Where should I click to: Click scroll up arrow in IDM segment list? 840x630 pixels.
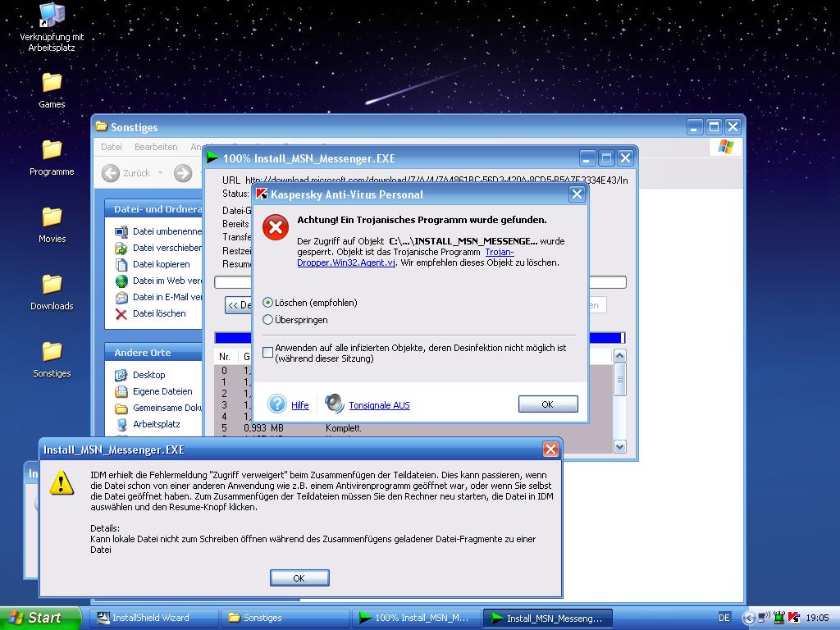(x=620, y=356)
